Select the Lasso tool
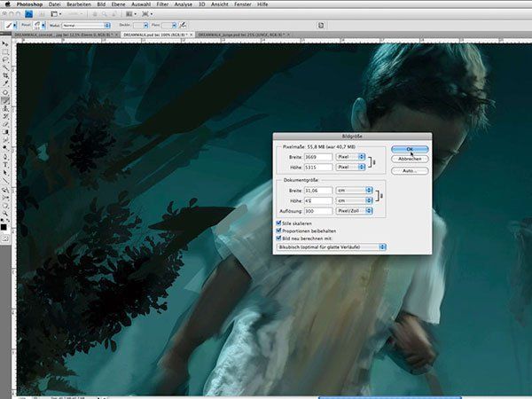Screen dimensions: 532x399 [5, 60]
